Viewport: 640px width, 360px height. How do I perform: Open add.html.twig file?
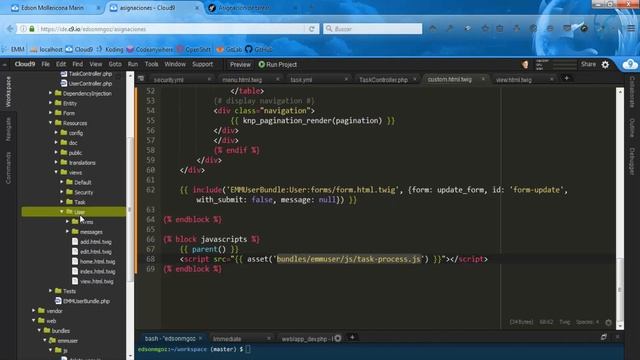coord(96,242)
